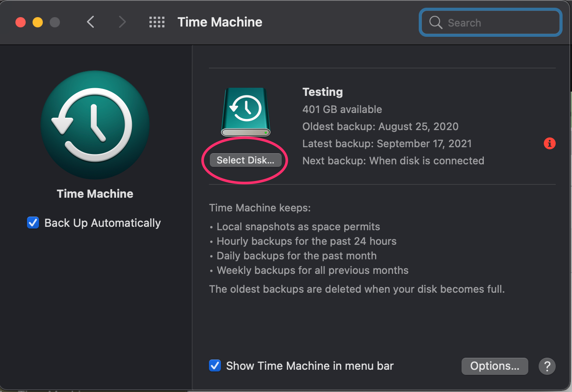Go forward with the right chevron

(122, 22)
